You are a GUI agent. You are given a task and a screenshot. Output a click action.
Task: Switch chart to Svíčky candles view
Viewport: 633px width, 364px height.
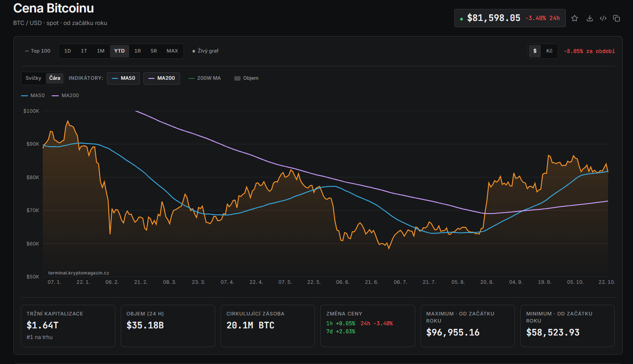coord(33,78)
